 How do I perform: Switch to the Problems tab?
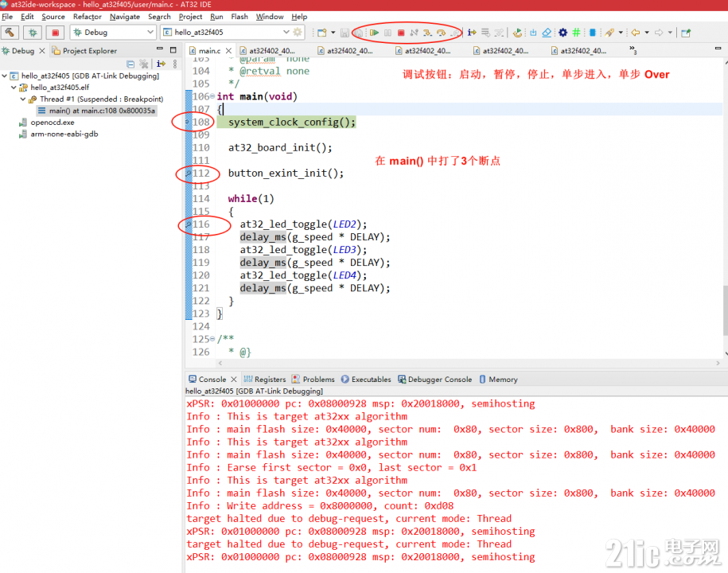(x=313, y=380)
